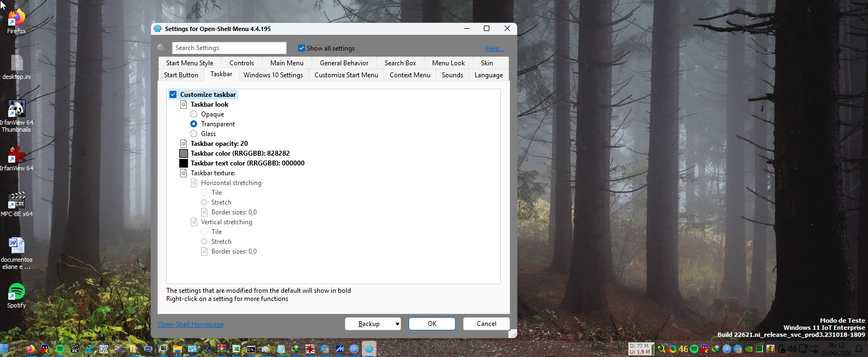The image size is (868, 357).
Task: Click the WinRAR icon in the taskbar
Action: (221, 349)
